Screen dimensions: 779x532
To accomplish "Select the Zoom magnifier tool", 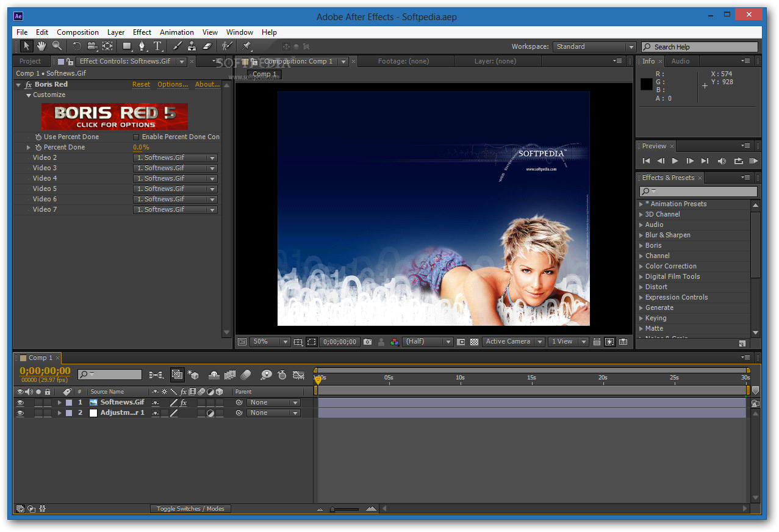I will (57, 46).
